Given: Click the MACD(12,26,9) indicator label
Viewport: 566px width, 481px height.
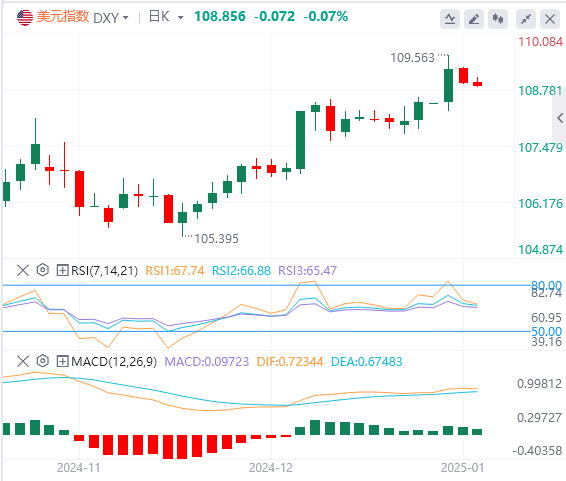Looking at the screenshot, I should coord(114,361).
